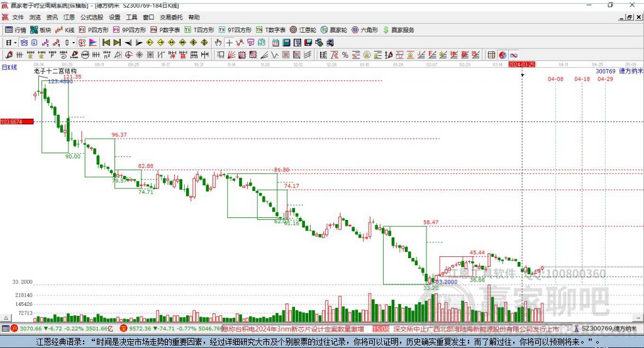Toggle the infinity loop icon
644x348 pixels.
point(513,55)
